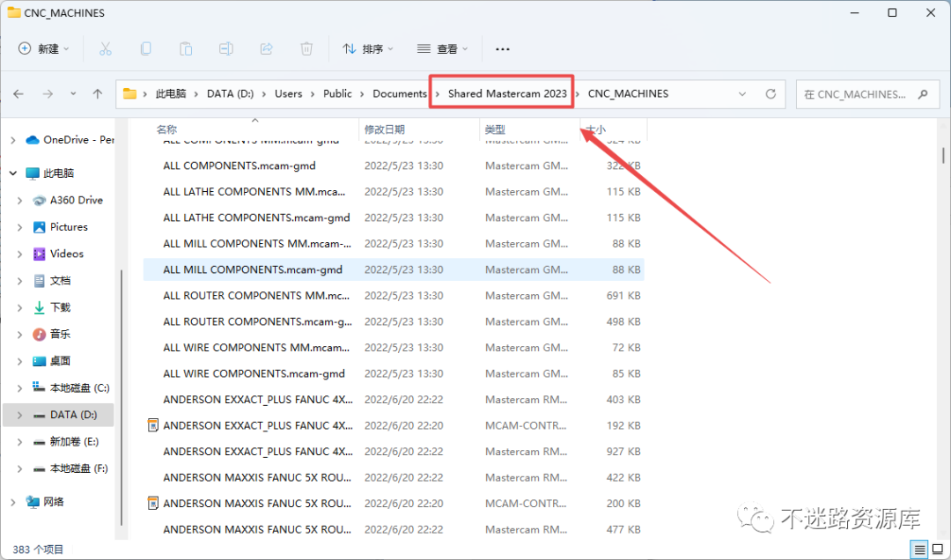Open the 新建 dropdown menu

[x=43, y=49]
